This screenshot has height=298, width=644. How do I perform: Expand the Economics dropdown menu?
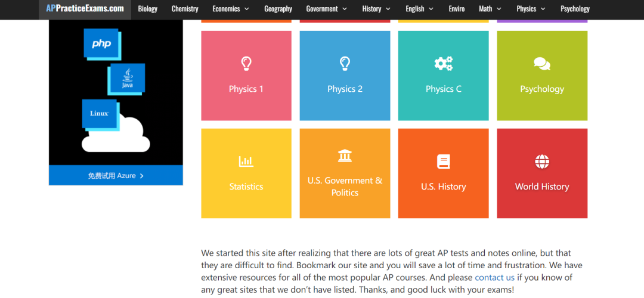tap(231, 9)
